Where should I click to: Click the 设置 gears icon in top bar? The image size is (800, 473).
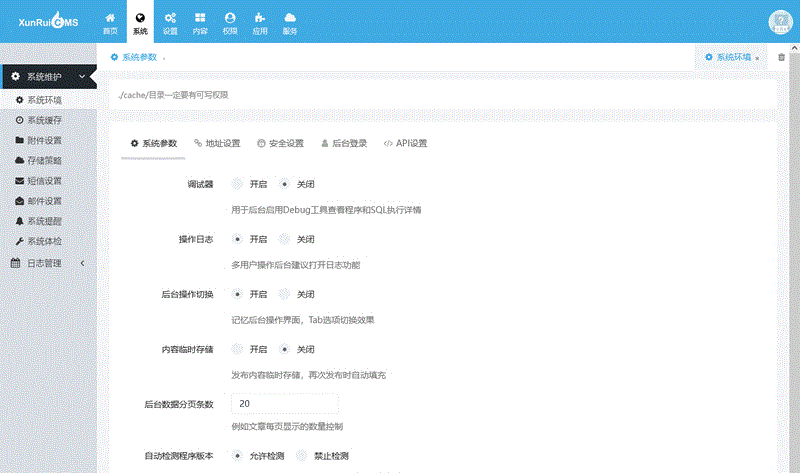coord(170,23)
